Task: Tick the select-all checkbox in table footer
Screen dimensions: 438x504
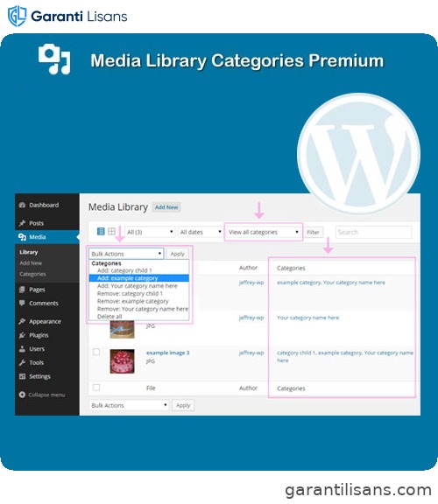Action: (96, 388)
